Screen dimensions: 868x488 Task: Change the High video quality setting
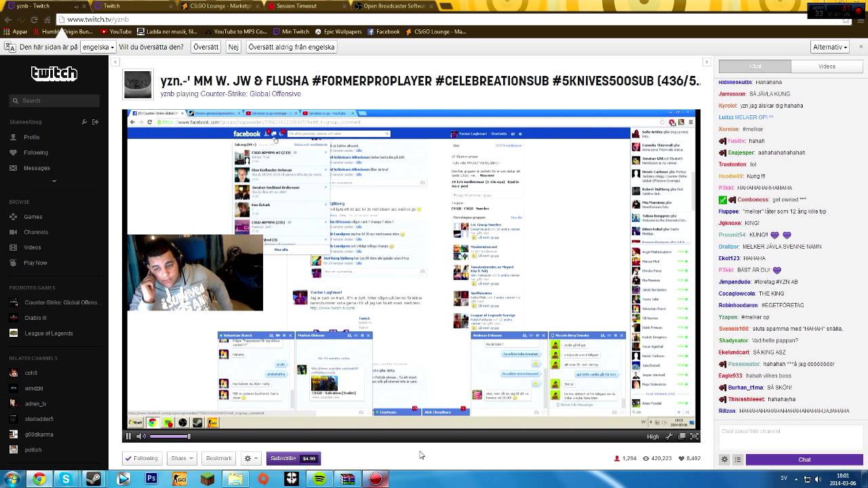(653, 437)
